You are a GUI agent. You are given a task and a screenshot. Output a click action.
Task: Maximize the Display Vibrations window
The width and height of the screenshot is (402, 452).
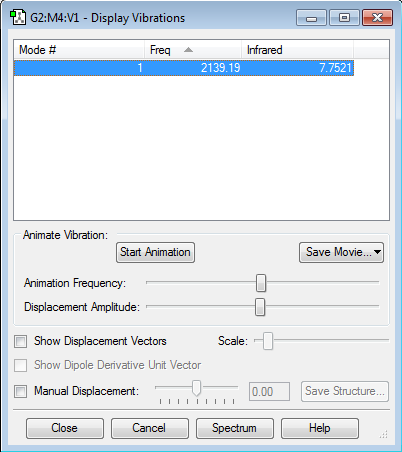pyautogui.click(x=344, y=18)
